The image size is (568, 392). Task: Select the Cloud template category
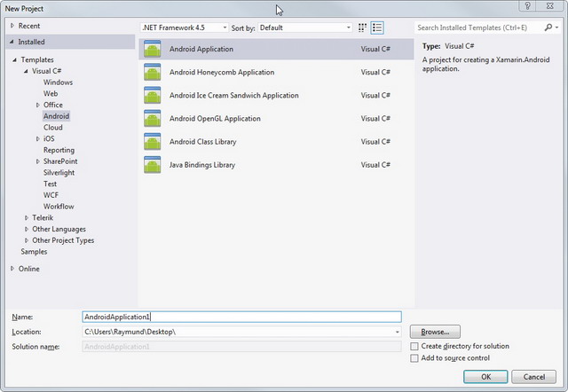pyautogui.click(x=53, y=128)
